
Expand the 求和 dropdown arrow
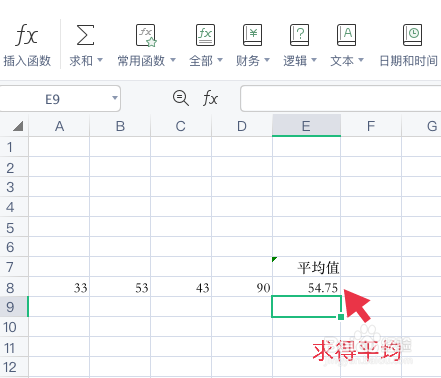tap(100, 61)
